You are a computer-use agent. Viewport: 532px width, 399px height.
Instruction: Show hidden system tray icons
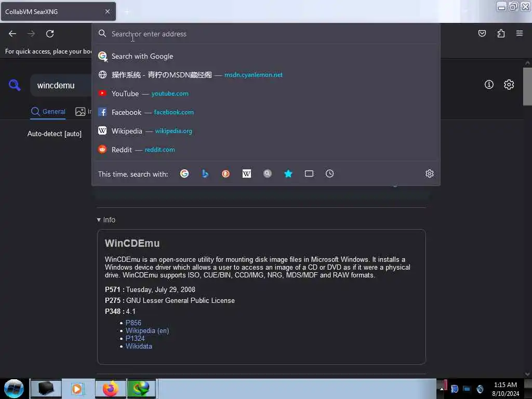[442, 389]
